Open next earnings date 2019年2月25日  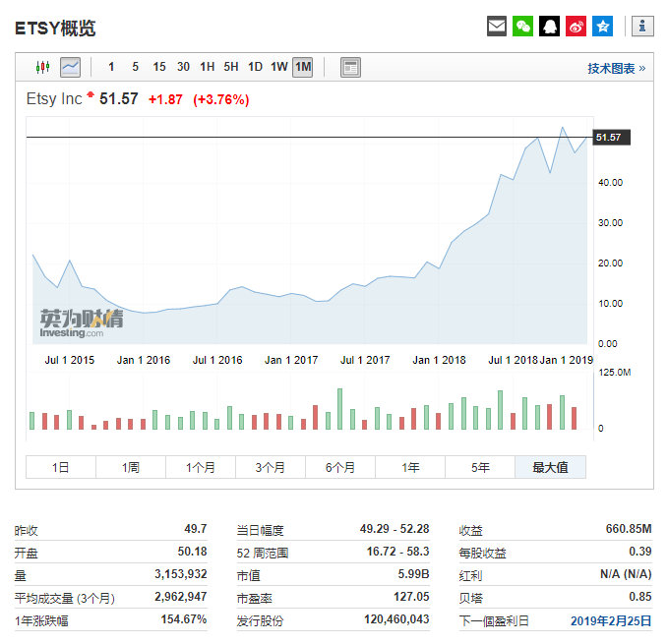point(611,620)
